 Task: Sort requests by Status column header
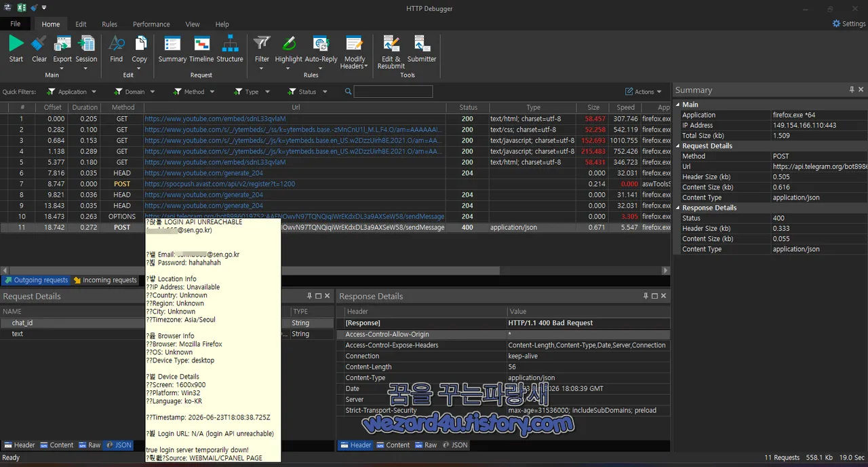click(468, 107)
